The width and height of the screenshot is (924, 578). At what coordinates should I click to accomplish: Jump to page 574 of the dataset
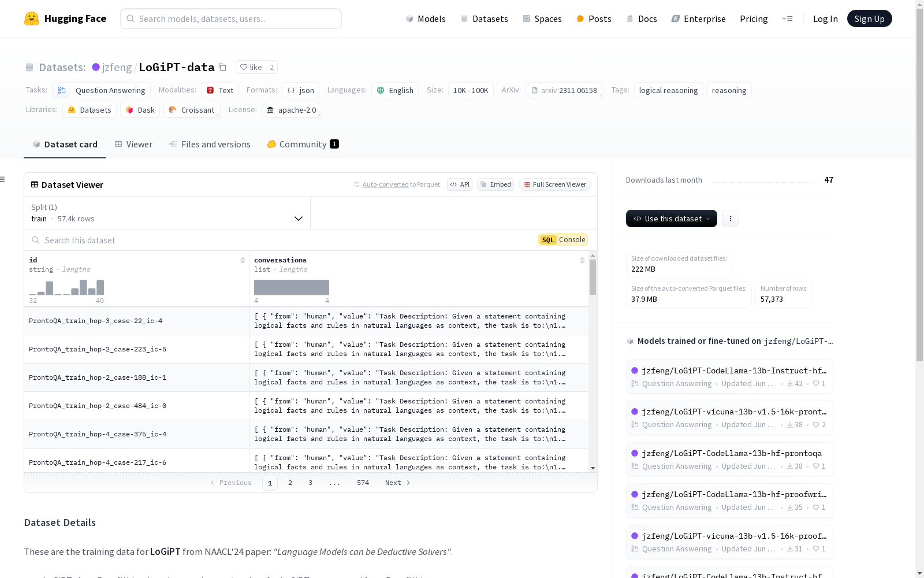(363, 483)
